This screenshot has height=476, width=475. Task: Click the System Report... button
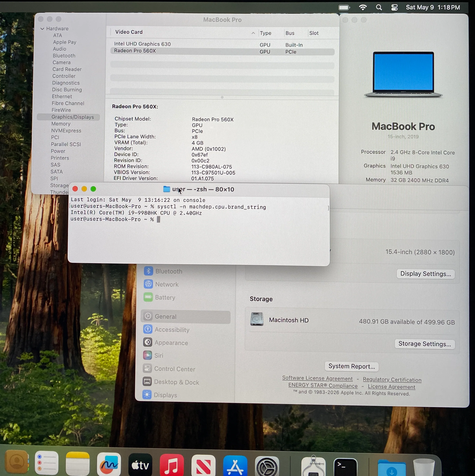352,366
